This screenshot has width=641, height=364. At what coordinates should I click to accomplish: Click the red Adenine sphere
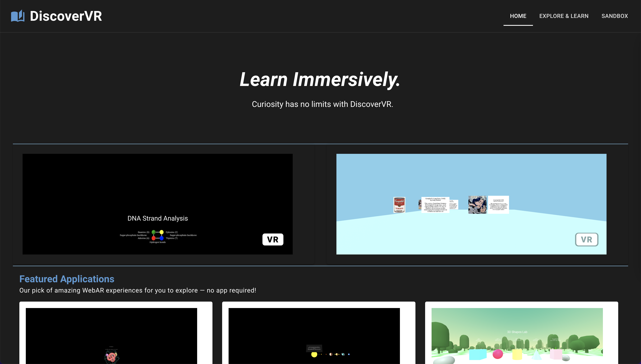[154, 238]
